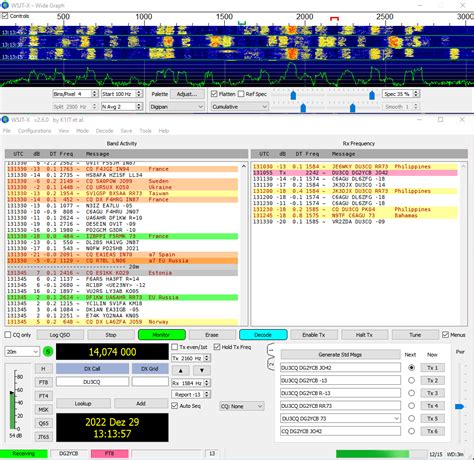Enable the CQ only checkbox
Viewport: 474px width, 460px height.
click(8, 335)
